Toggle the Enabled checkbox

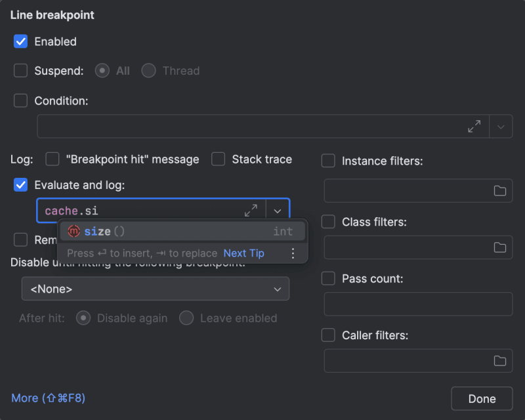click(x=21, y=41)
